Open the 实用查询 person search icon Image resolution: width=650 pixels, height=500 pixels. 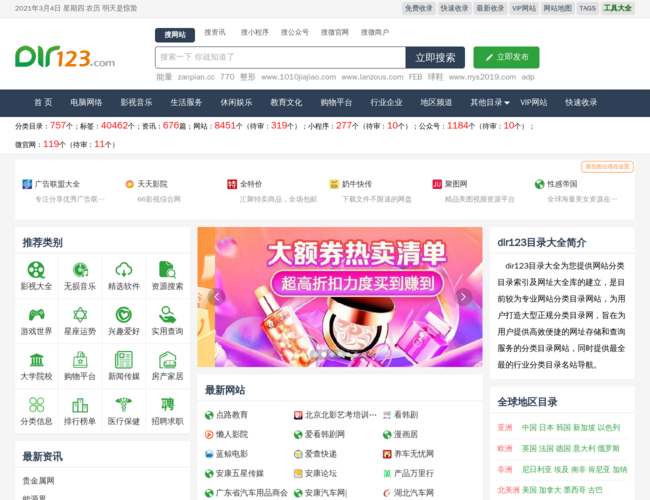point(167,315)
